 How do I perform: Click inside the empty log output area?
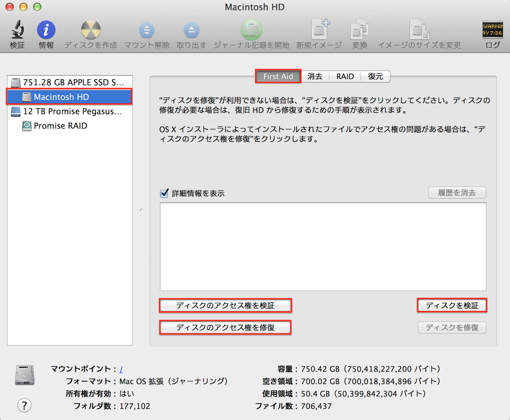point(323,247)
